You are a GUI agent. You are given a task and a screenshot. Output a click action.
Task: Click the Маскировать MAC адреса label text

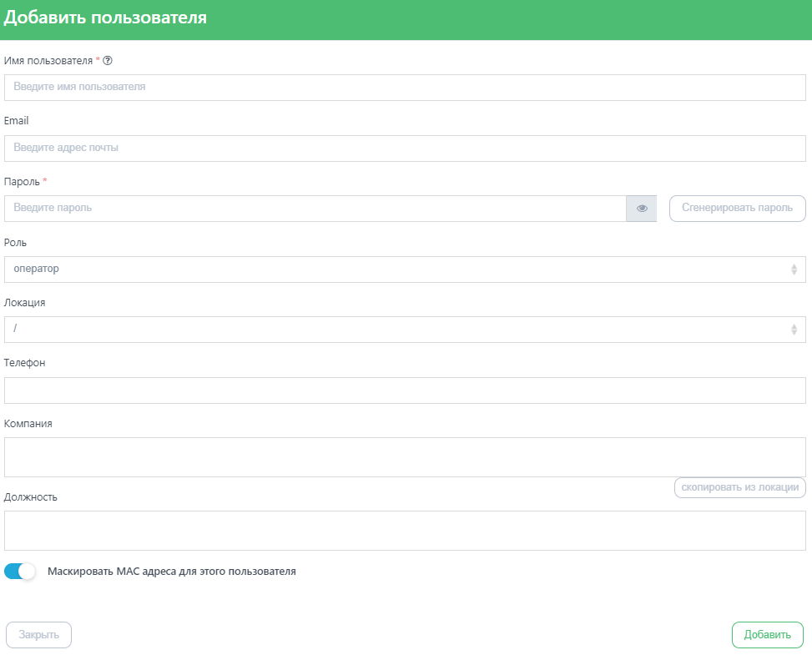point(172,571)
